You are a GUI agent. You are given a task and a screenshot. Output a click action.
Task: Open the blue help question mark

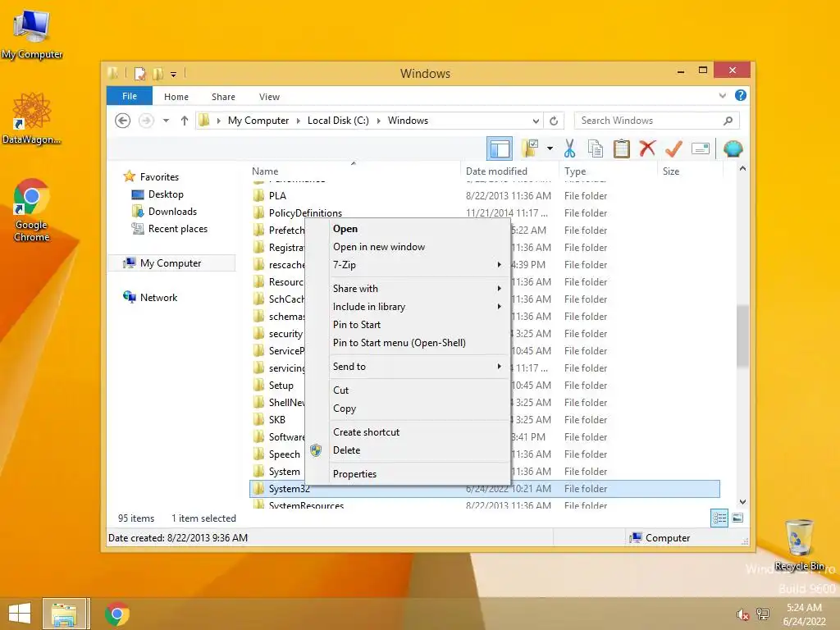(741, 95)
